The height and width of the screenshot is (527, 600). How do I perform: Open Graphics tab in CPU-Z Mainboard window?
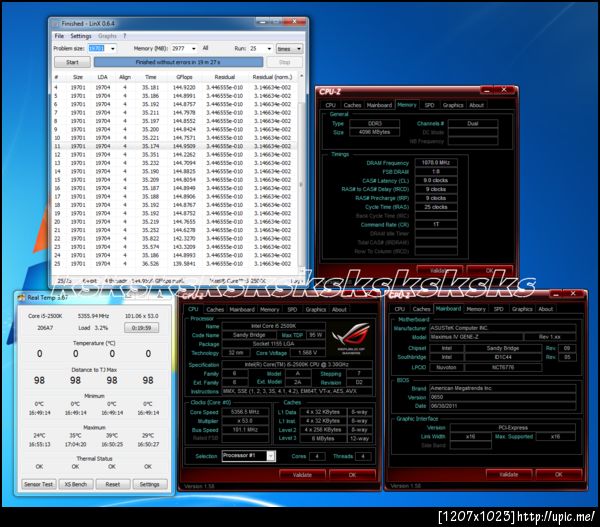pyautogui.click(x=522, y=309)
